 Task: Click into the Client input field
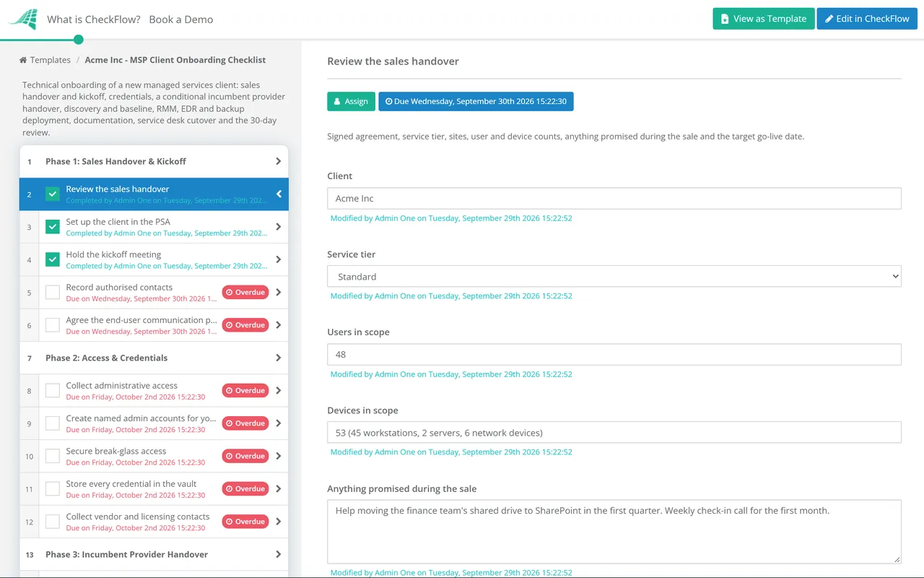[614, 199]
